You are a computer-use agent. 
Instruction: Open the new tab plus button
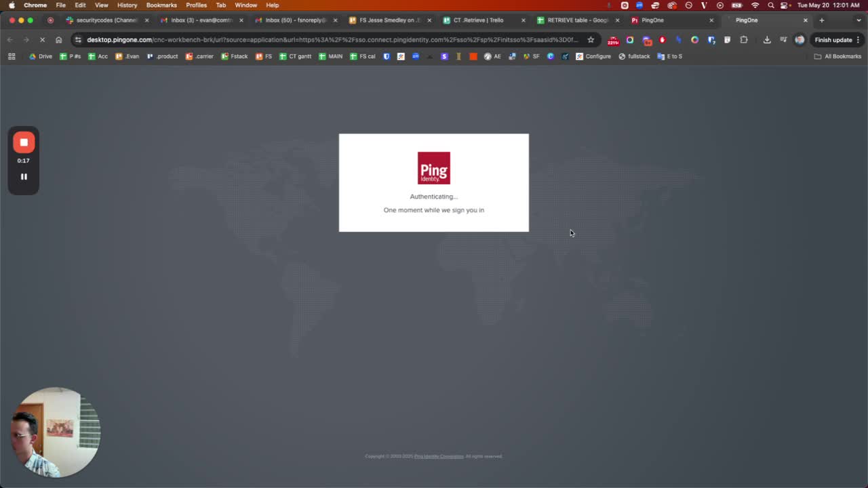tap(822, 20)
